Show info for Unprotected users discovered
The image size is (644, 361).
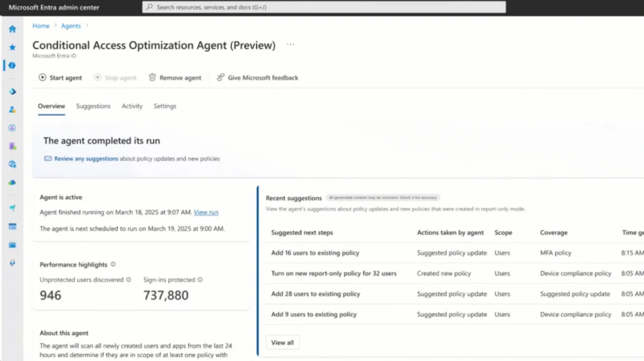coord(128,280)
